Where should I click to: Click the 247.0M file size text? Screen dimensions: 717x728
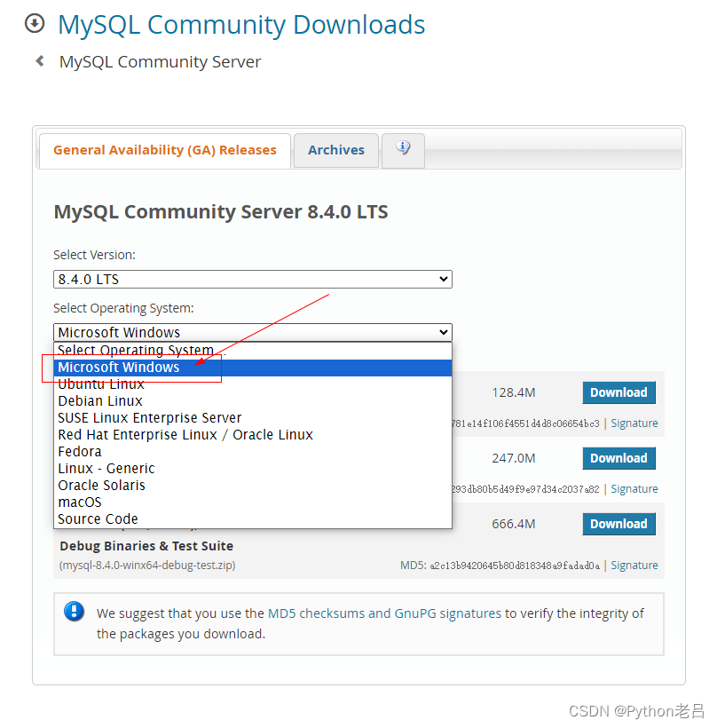point(513,458)
